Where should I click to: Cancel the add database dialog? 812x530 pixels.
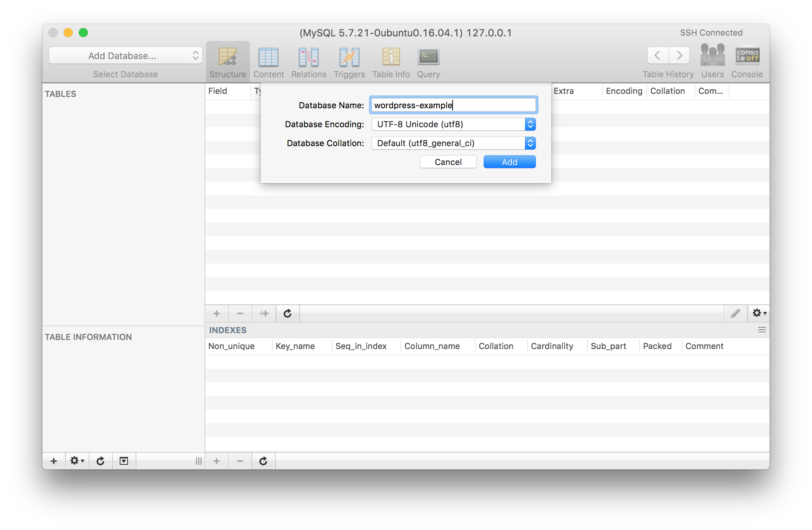coord(448,162)
